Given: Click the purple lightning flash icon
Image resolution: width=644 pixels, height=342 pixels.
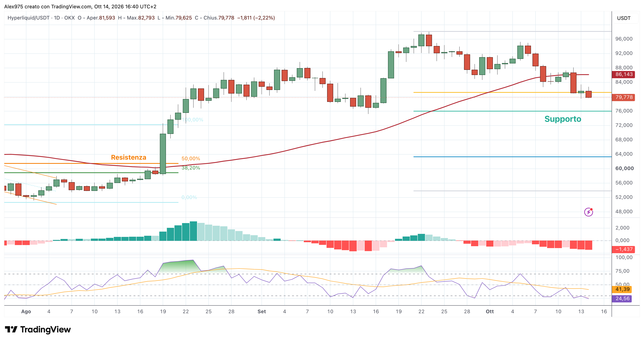Looking at the screenshot, I should (588, 212).
